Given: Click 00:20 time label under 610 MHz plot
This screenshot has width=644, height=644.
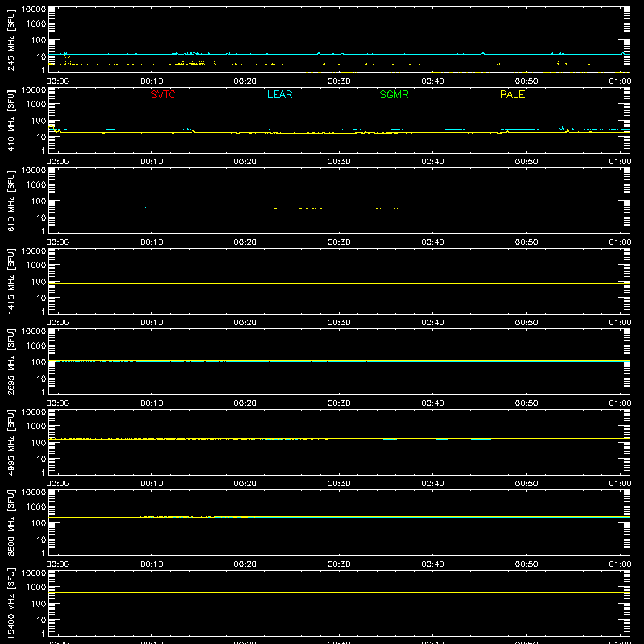Looking at the screenshot, I should (246, 242).
